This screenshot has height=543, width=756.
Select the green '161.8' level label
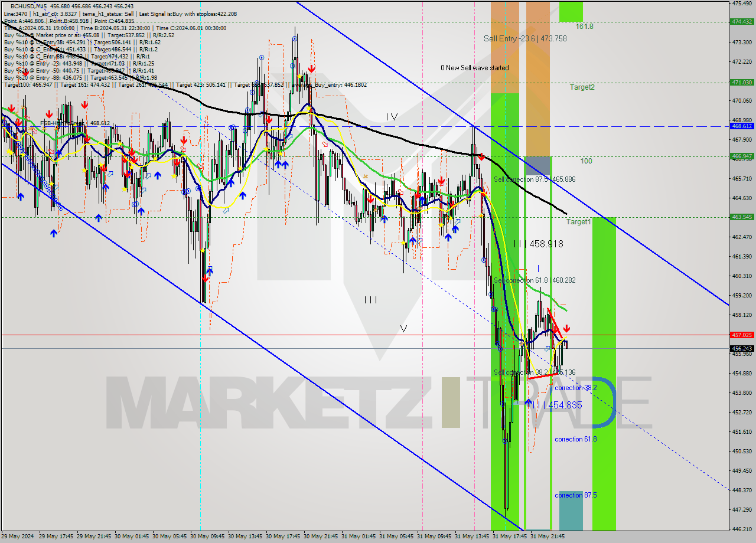click(585, 27)
